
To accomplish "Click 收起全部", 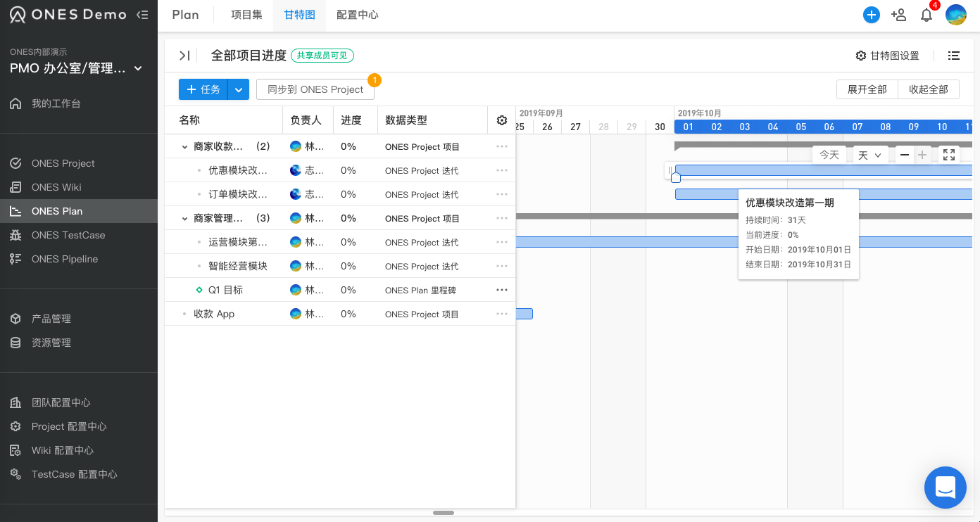I will 929,89.
